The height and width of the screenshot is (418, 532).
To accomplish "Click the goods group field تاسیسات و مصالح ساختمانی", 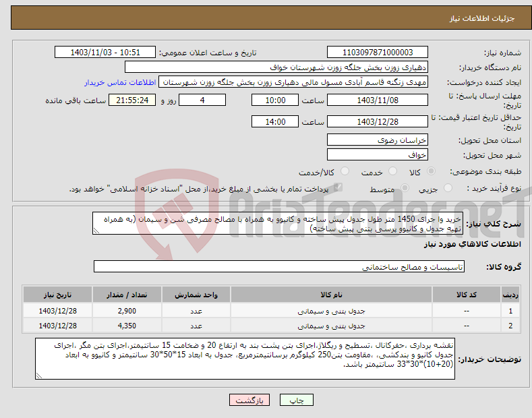I will coord(279,267).
